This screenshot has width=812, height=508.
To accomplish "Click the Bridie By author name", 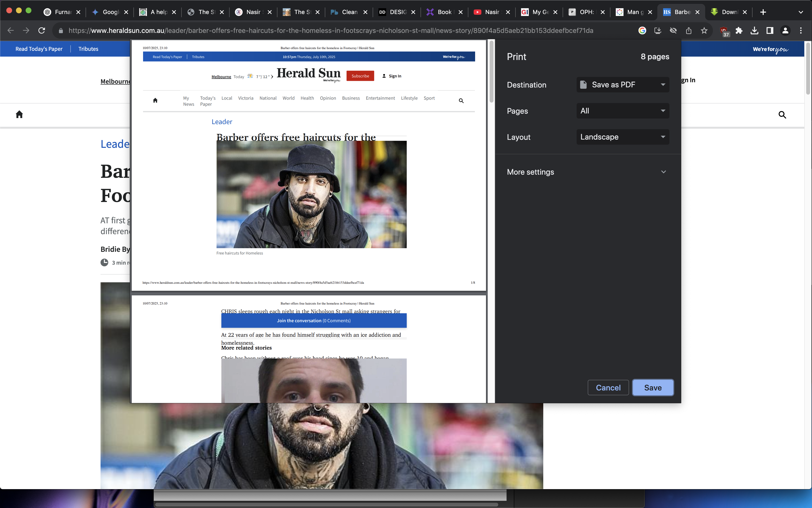I will [x=115, y=249].
